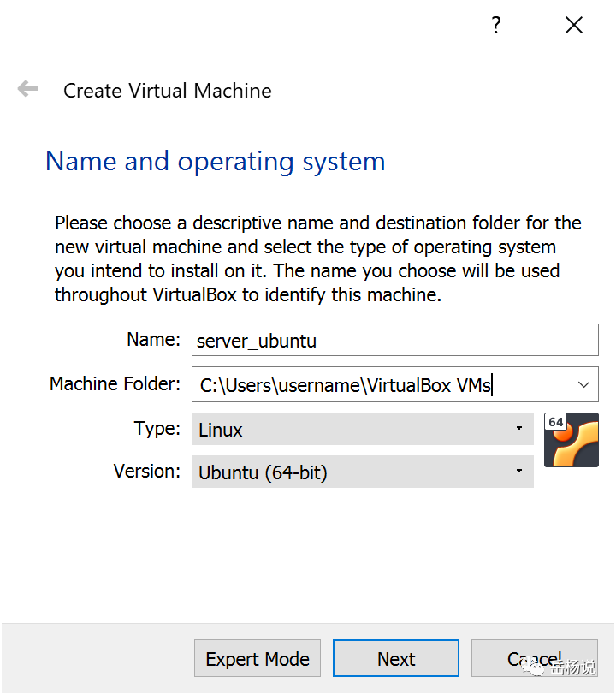Focus the Name input field

coord(395,340)
